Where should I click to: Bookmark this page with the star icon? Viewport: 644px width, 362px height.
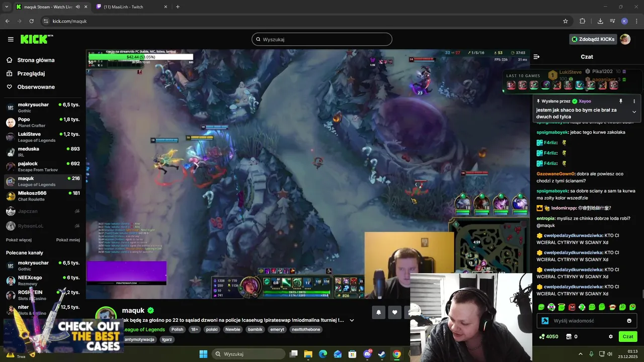[566, 21]
